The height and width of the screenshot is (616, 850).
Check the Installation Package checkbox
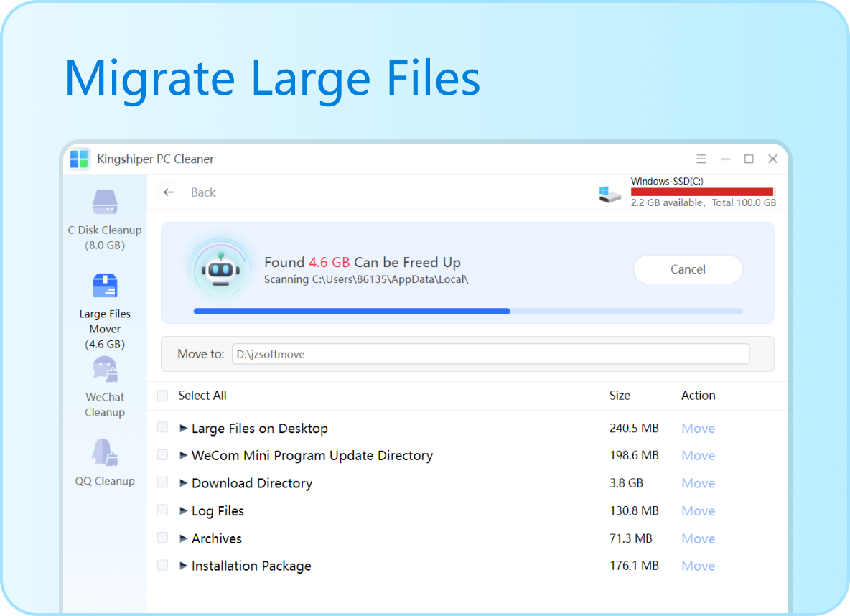(163, 565)
